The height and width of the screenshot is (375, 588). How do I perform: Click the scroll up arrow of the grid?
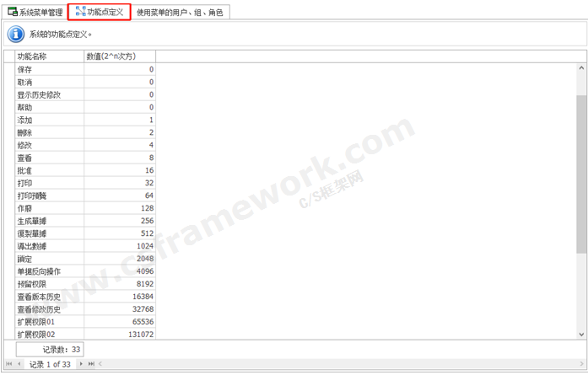[581, 68]
